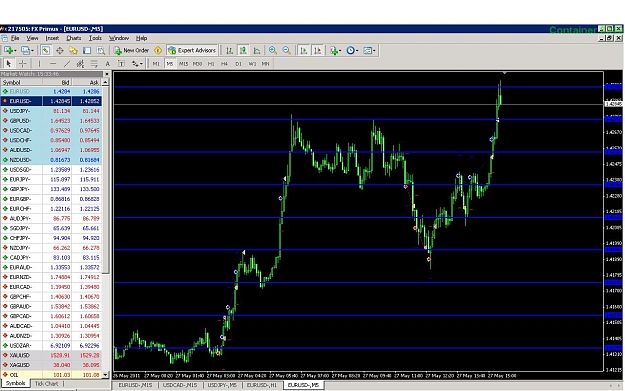Select the Fibonacci Retracement tool
The width and height of the screenshot is (625, 391).
coord(94,63)
